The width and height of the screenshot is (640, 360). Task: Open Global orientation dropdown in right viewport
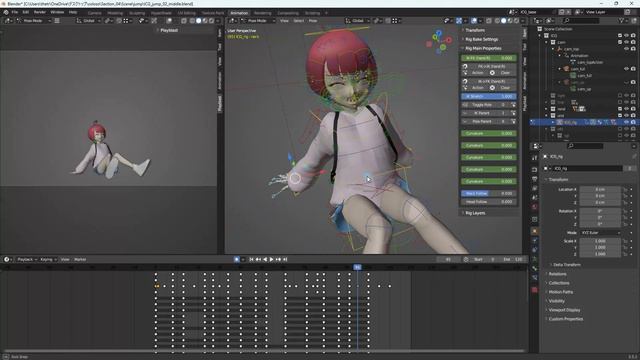tap(357, 20)
